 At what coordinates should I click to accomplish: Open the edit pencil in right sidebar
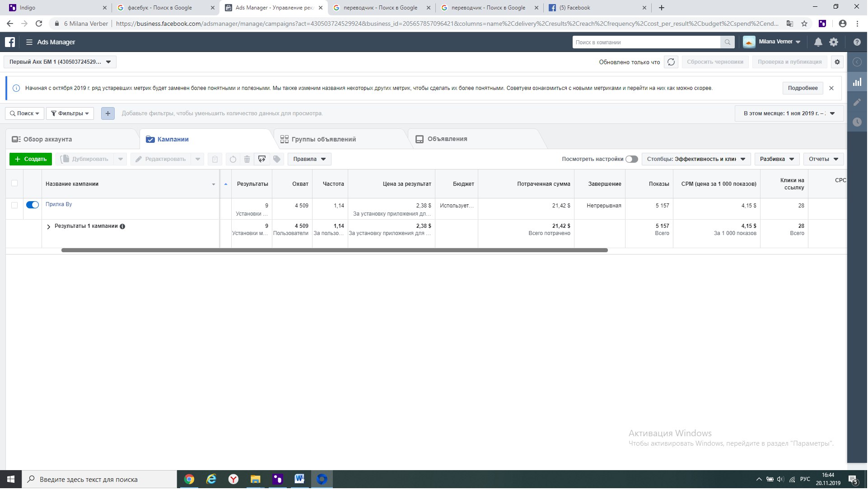(x=858, y=103)
